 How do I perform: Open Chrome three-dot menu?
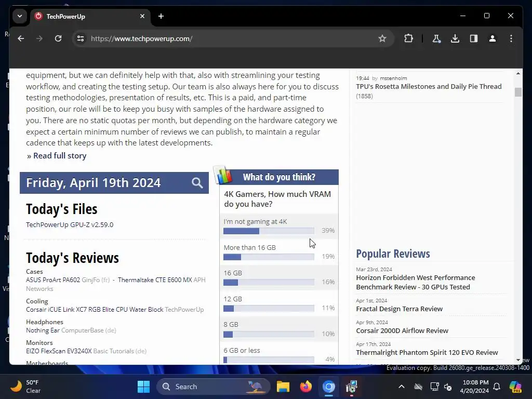(x=511, y=38)
